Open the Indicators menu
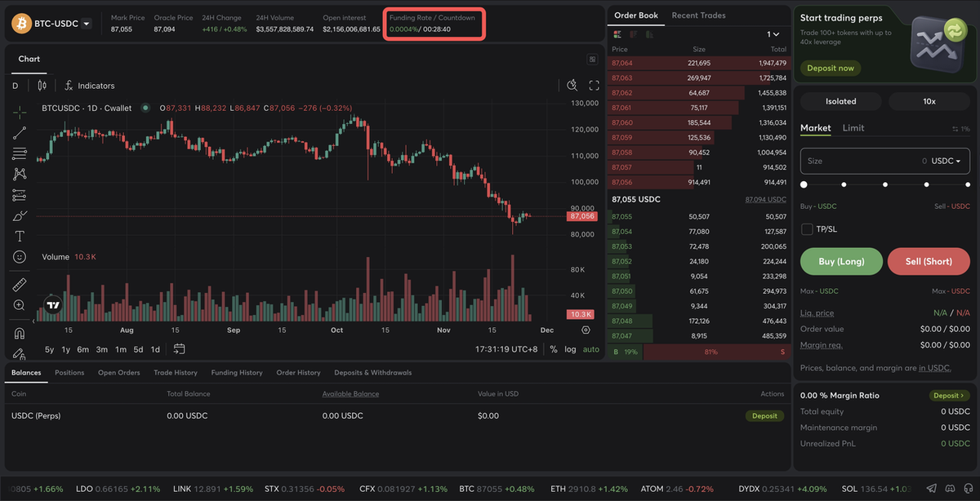The image size is (980, 501). pyautogui.click(x=89, y=86)
